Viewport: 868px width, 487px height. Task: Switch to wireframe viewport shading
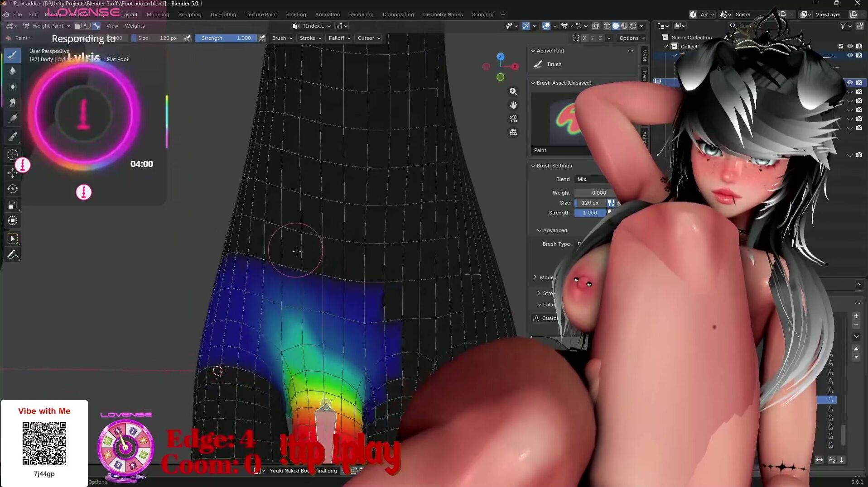(x=607, y=26)
